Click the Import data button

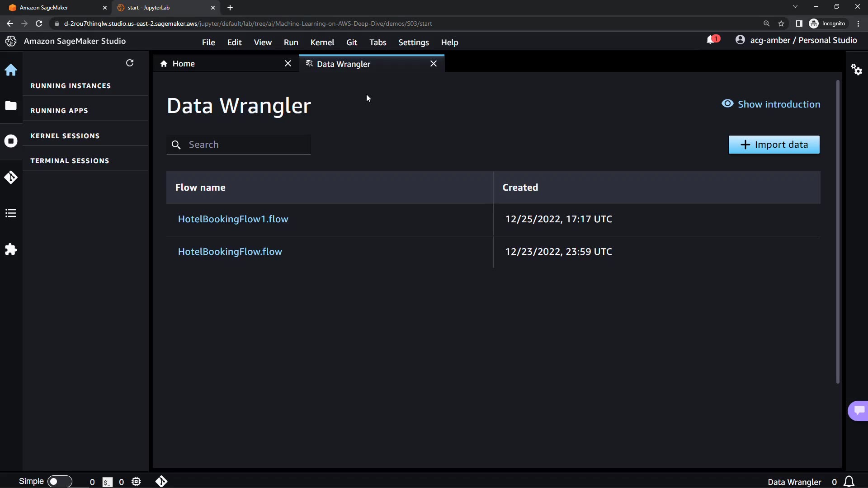pos(774,145)
